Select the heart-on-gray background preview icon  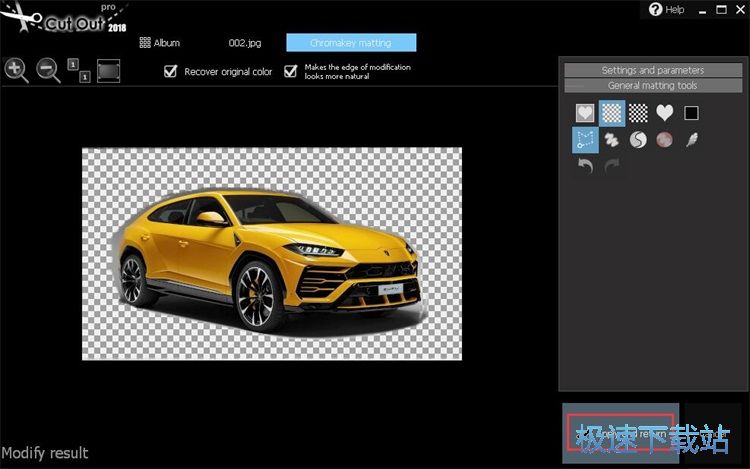pos(585,113)
